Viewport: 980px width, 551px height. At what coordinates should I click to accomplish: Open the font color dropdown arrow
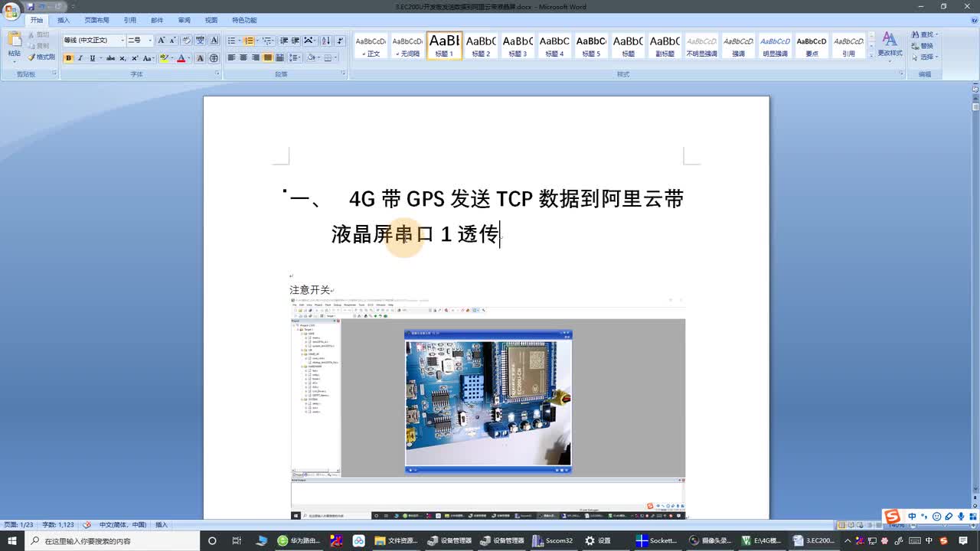click(x=189, y=58)
